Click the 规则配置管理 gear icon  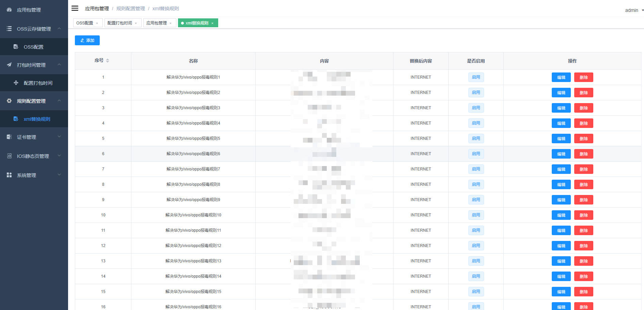pos(9,101)
